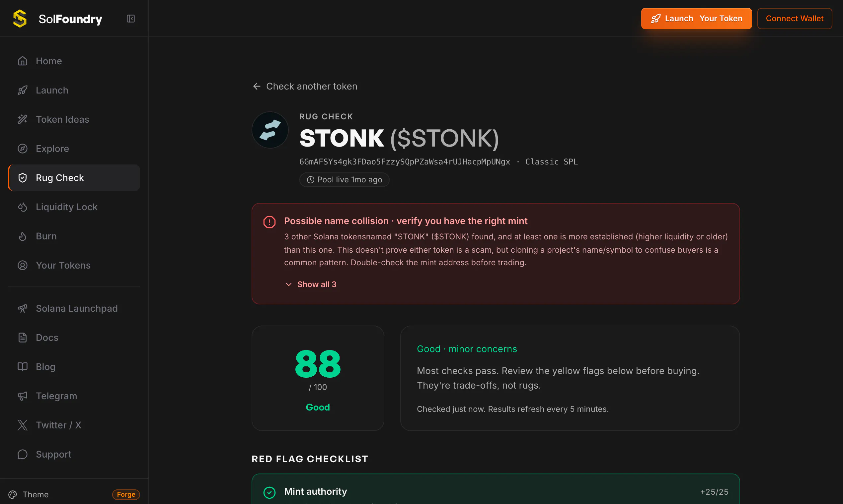The image size is (843, 504).
Task: Expand Show all 3 colliding tokens
Action: coord(311,284)
